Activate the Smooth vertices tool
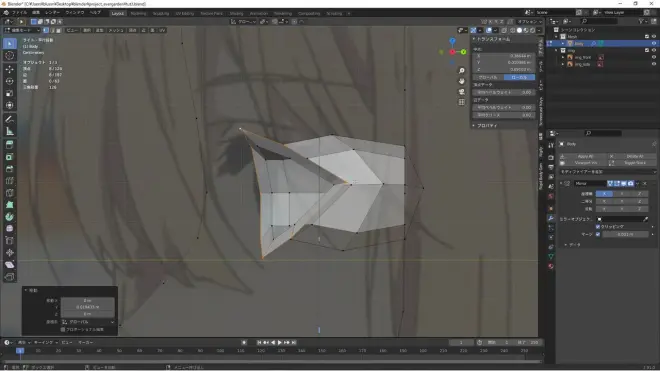Screen dimensions: 660x371 10,229
